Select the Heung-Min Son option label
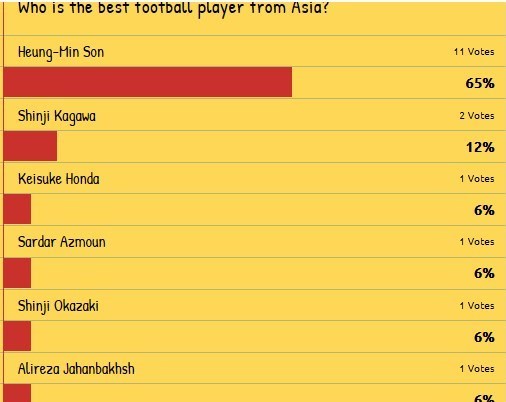Viewport: 506px width, 402px height. (61, 53)
